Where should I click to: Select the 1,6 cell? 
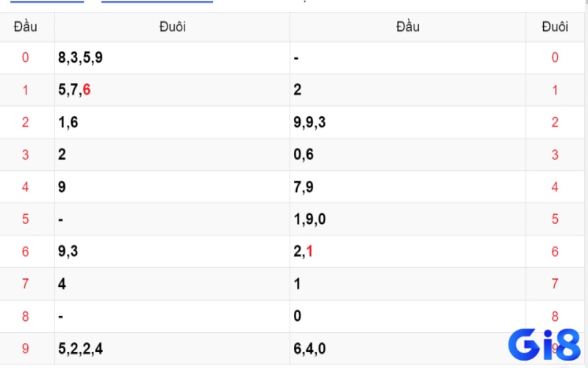172,122
